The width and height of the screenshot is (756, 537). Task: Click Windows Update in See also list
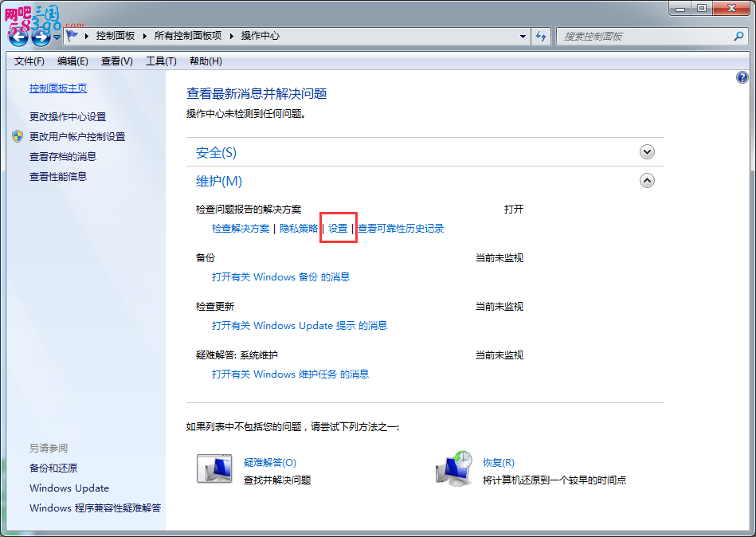tap(69, 488)
